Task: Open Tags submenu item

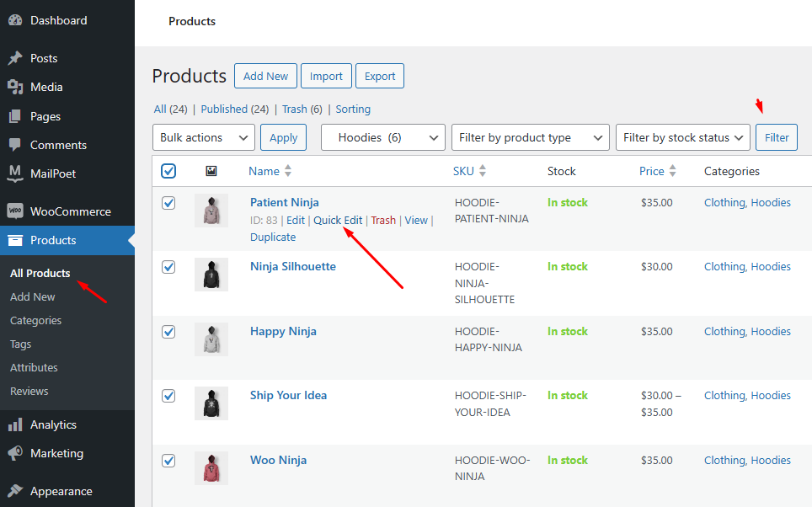Action: [x=21, y=344]
